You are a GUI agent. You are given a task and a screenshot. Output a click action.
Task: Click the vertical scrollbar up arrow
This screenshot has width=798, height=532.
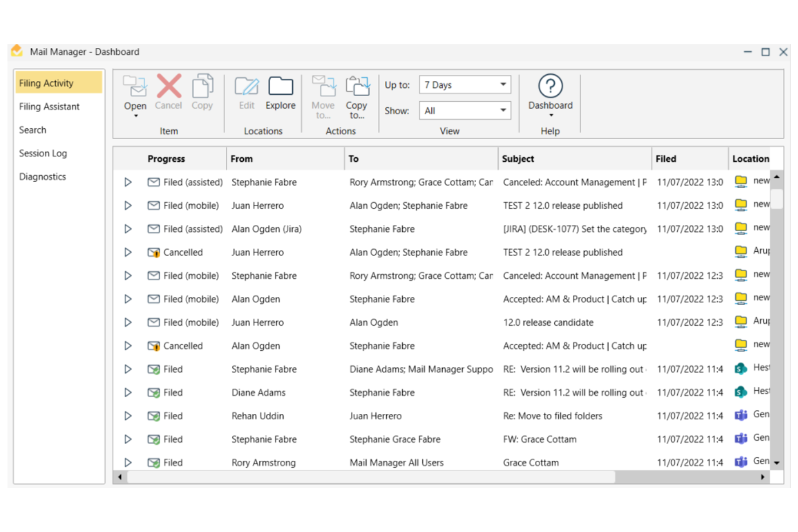[x=776, y=176]
